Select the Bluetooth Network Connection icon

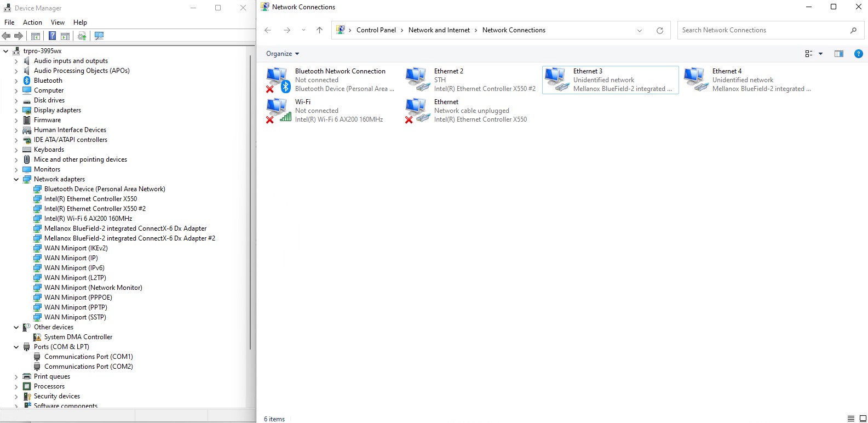278,79
